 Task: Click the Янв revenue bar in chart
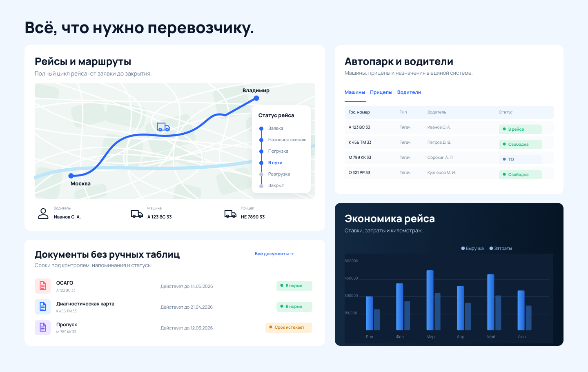(369, 313)
